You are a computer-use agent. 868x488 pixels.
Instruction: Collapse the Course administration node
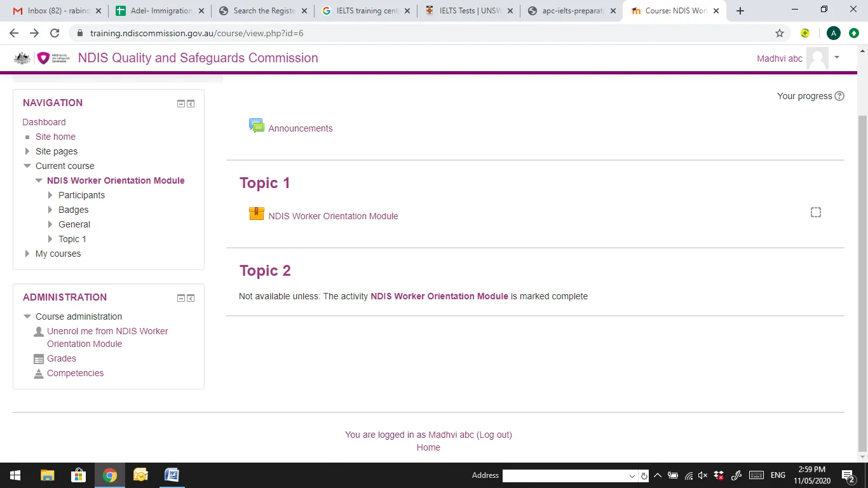pos(27,316)
